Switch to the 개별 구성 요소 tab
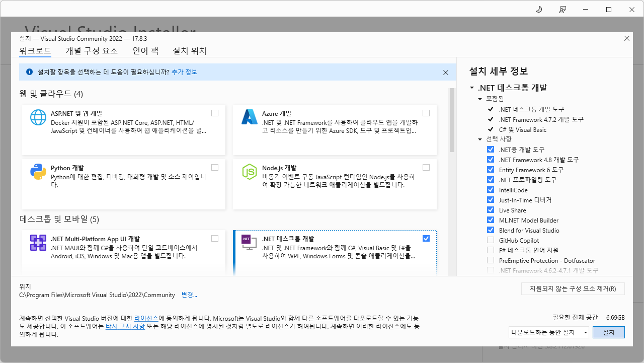Screen dimensions: 644x363 click(x=92, y=51)
